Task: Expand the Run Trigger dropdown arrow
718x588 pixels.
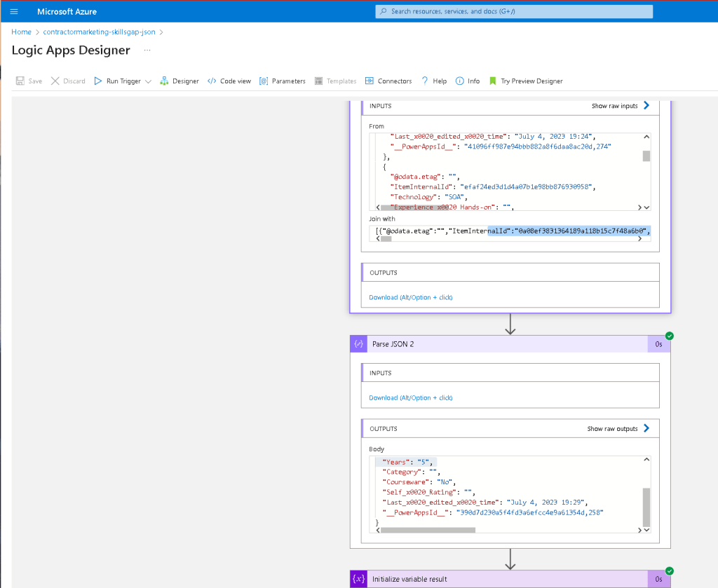Action: [x=148, y=81]
